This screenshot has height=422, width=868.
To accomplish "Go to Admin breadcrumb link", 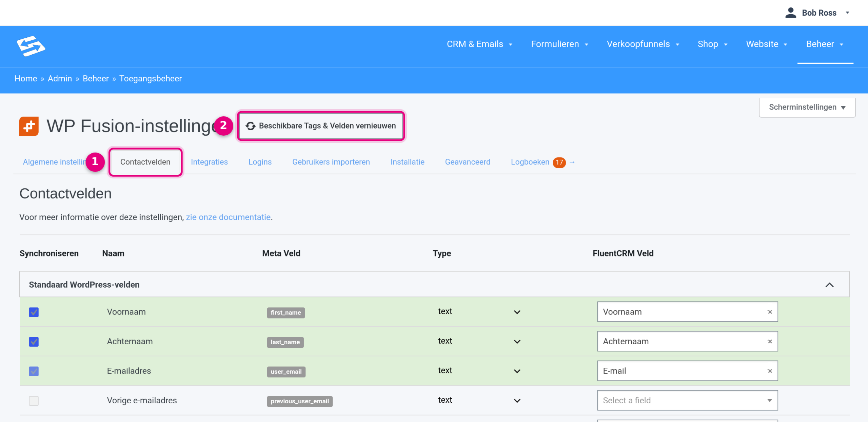I will (60, 79).
